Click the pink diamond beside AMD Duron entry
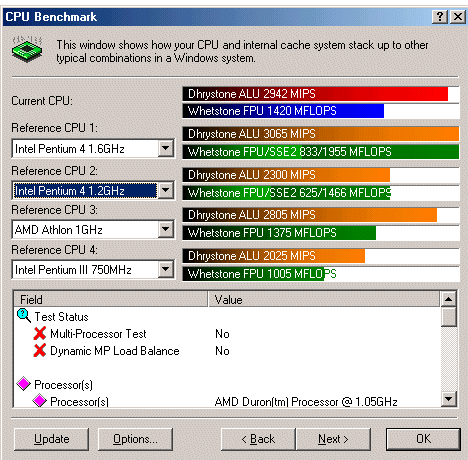 click(x=40, y=400)
